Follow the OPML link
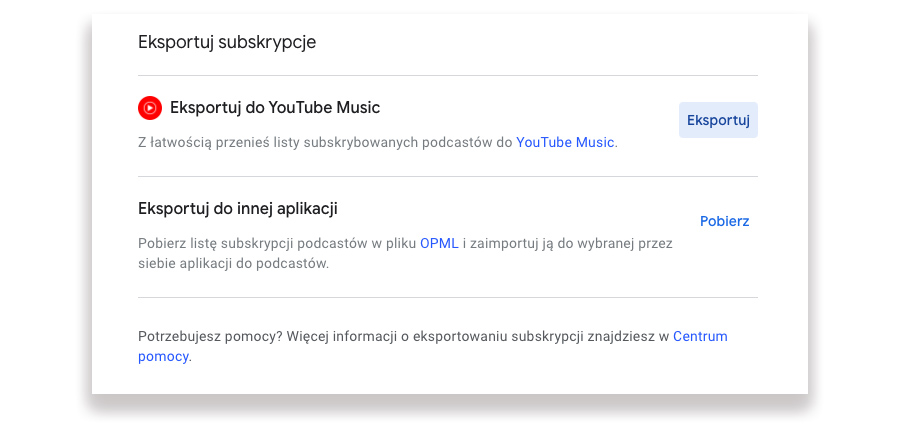The image size is (900, 429). click(438, 243)
